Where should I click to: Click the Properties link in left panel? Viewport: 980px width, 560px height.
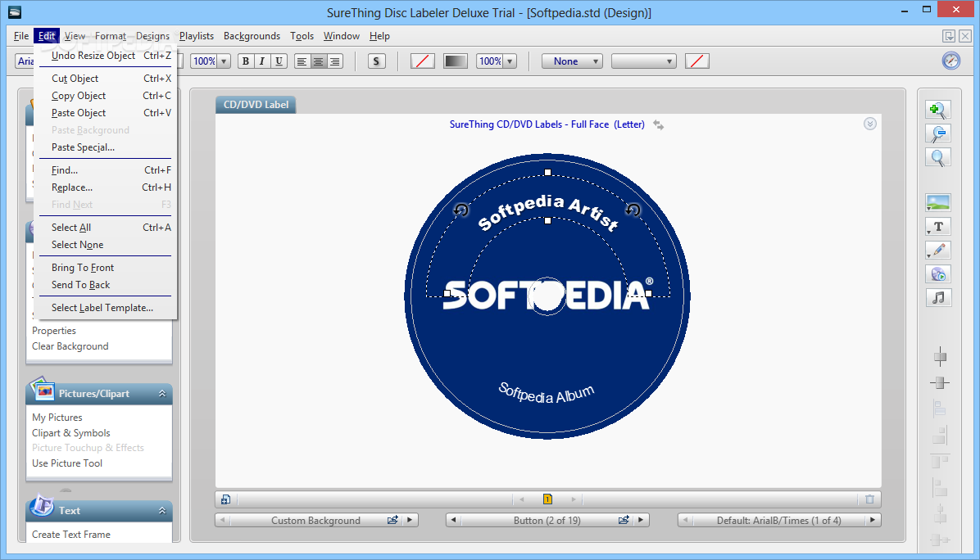pos(54,331)
